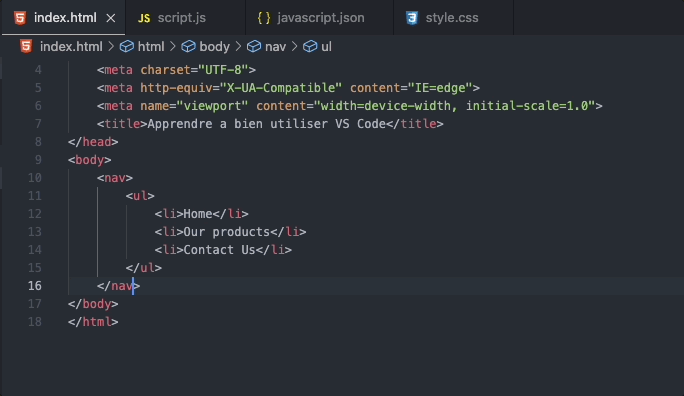The image size is (684, 396).
Task: Click line number 8 in the gutter
Action: (38, 142)
